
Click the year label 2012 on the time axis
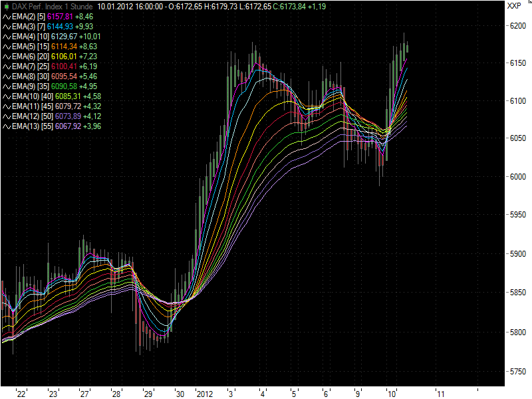(205, 394)
